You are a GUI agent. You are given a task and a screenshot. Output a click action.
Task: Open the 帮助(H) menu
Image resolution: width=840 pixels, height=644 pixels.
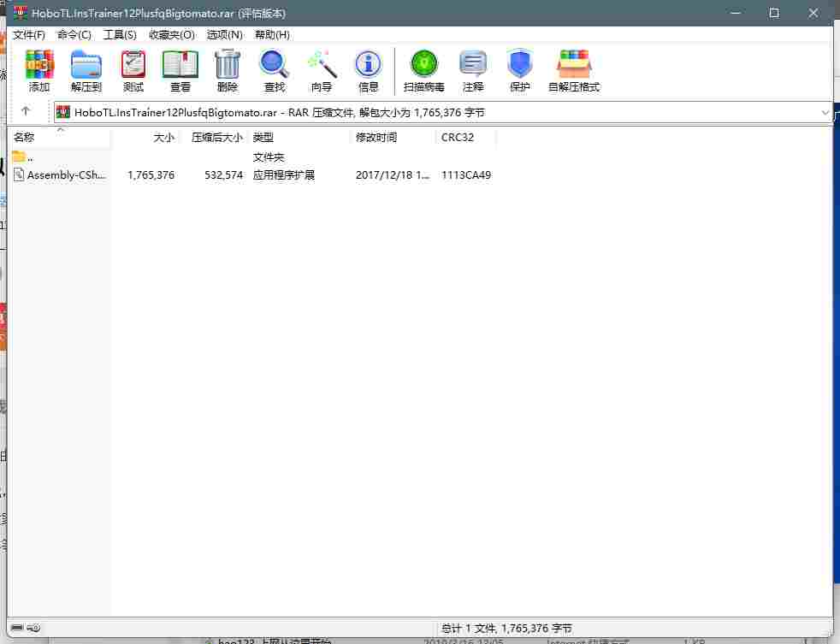(272, 35)
